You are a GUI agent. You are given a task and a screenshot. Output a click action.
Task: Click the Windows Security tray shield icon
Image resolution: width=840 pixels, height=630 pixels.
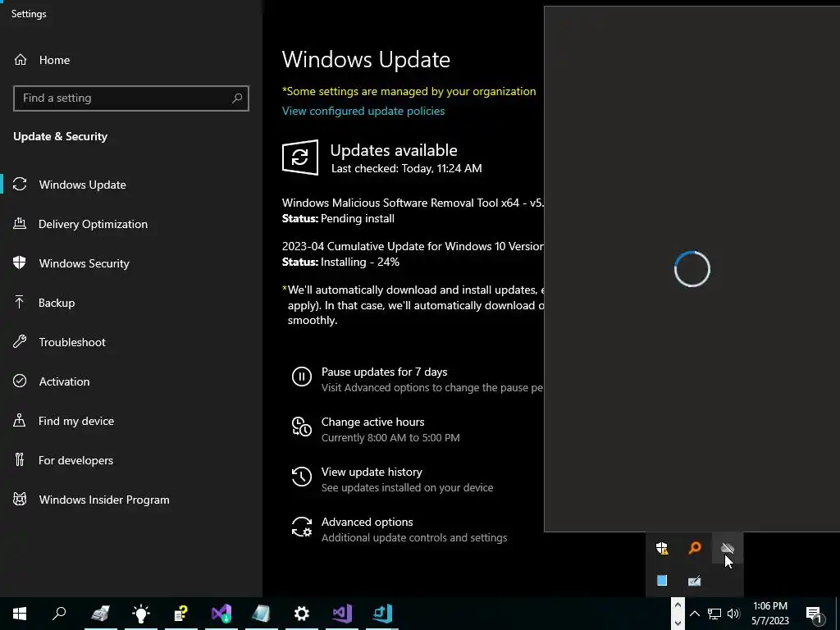[662, 548]
